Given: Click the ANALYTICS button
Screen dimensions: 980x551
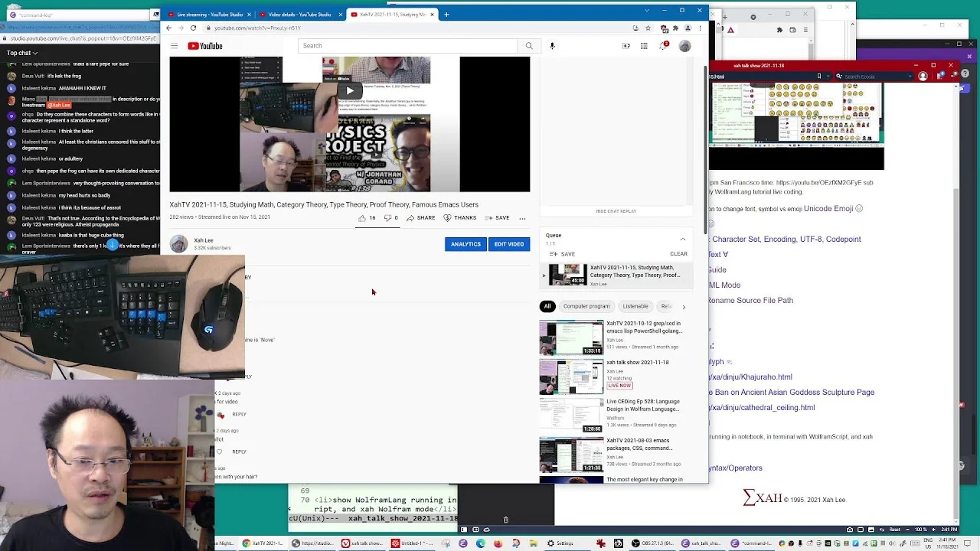Looking at the screenshot, I should point(465,244).
